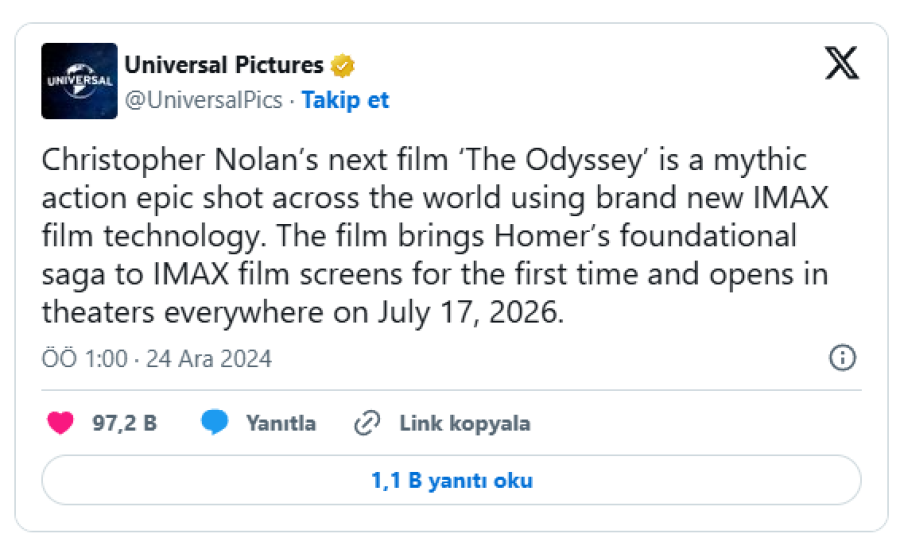
Task: Open the tweet info circle icon
Action: click(843, 357)
